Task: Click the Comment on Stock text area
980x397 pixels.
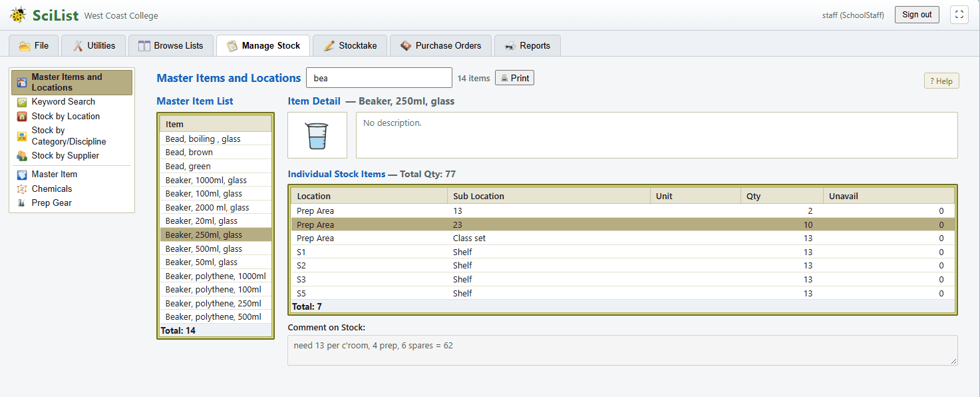Action: (622, 350)
